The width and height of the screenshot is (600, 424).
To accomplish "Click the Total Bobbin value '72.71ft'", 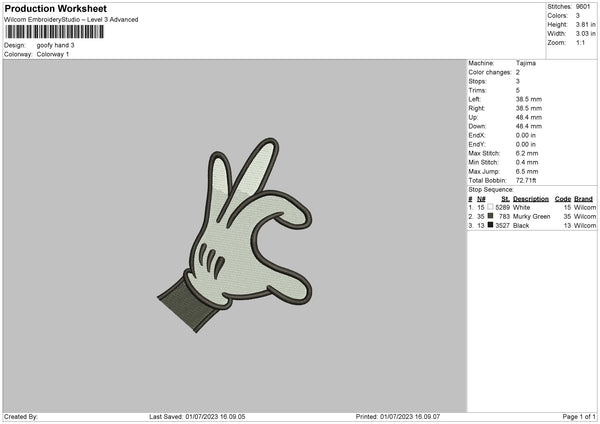I will (526, 180).
